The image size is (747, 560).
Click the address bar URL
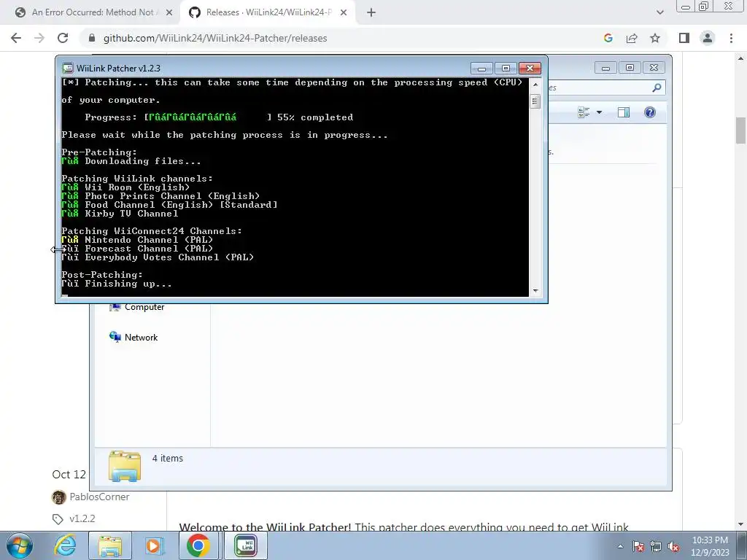click(215, 38)
